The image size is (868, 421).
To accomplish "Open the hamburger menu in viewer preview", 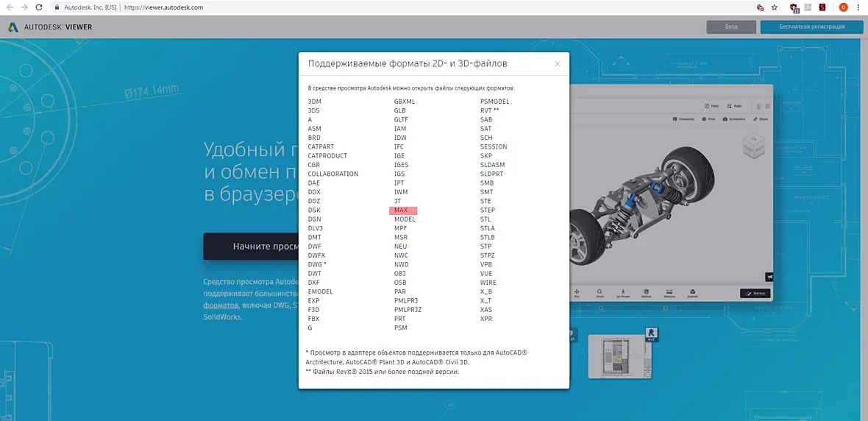I will pyautogui.click(x=768, y=106).
